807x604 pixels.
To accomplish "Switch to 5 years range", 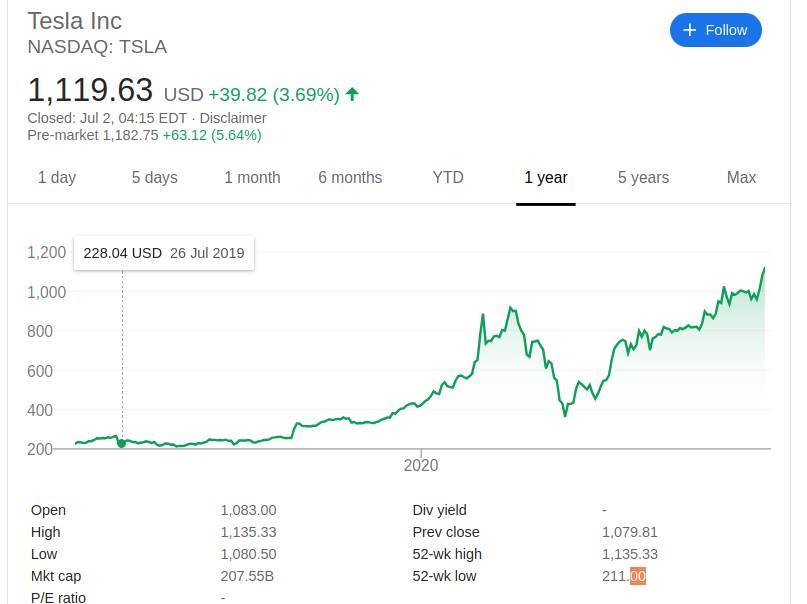I will pos(643,177).
